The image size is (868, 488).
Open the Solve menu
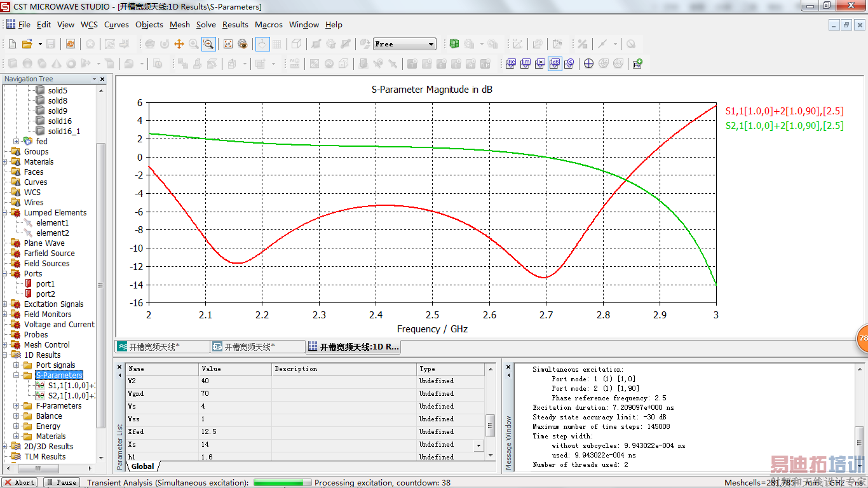pyautogui.click(x=206, y=25)
